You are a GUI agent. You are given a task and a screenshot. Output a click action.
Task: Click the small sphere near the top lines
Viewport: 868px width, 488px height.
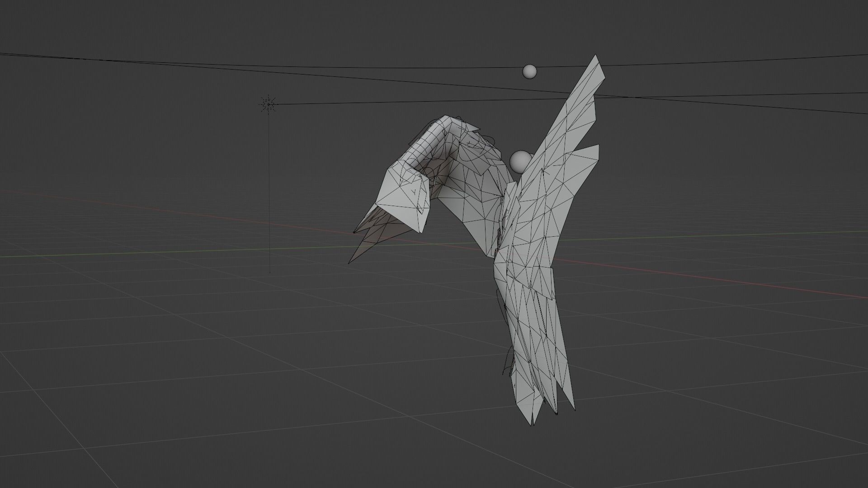tap(529, 71)
